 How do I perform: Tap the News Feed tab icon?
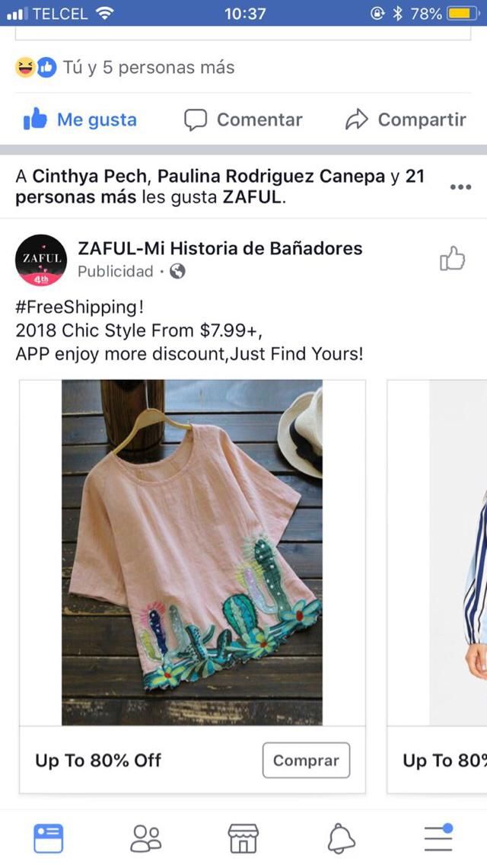tap(48, 838)
